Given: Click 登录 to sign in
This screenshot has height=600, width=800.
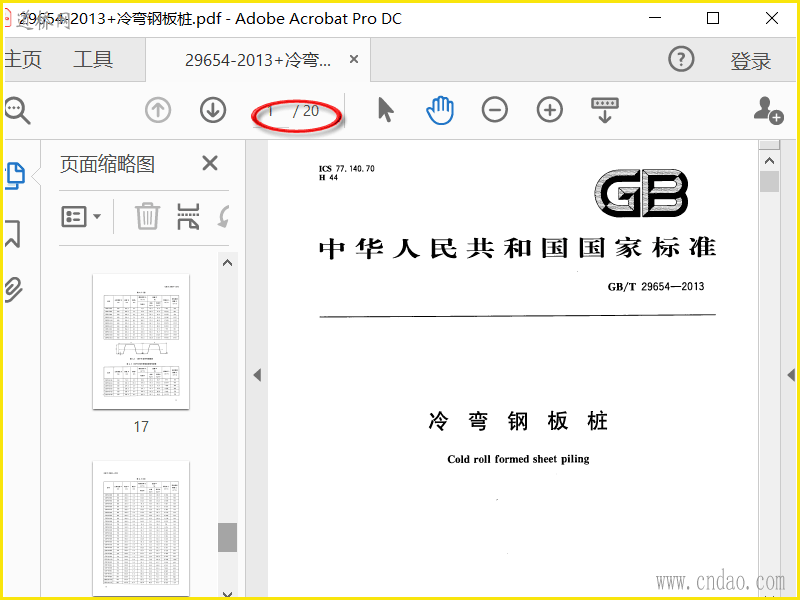Looking at the screenshot, I should [751, 61].
